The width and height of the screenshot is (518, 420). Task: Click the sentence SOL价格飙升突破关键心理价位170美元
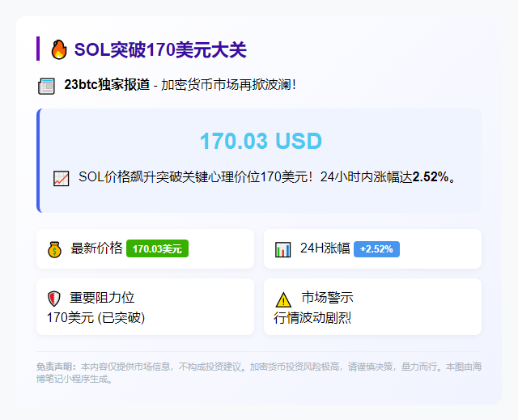point(193,177)
